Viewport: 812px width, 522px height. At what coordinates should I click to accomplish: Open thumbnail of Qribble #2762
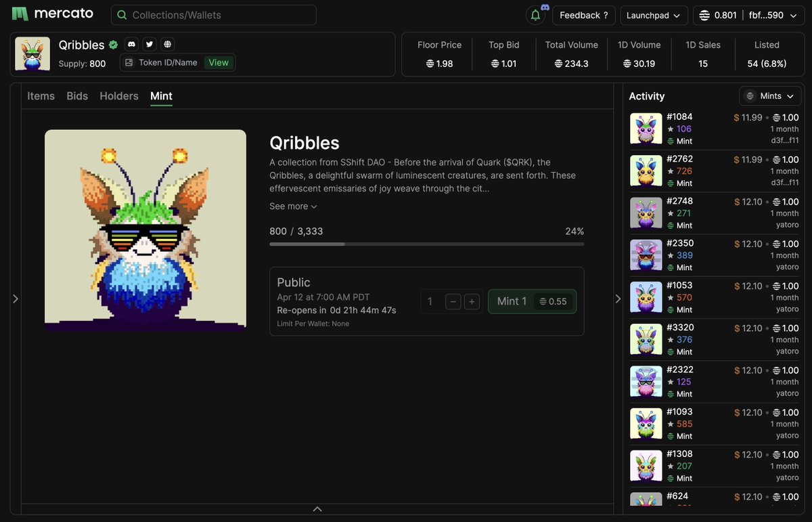click(x=646, y=171)
